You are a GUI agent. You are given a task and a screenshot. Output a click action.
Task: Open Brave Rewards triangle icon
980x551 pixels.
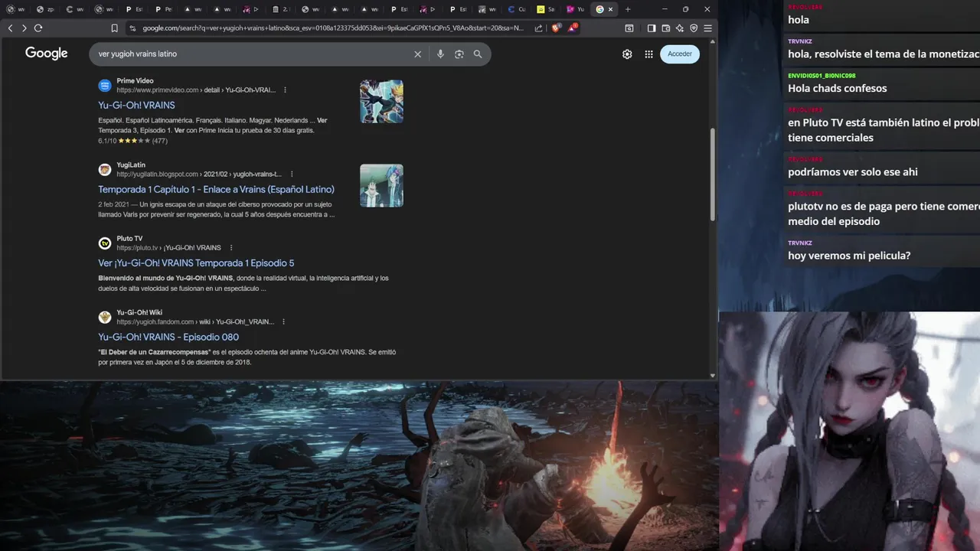(572, 28)
